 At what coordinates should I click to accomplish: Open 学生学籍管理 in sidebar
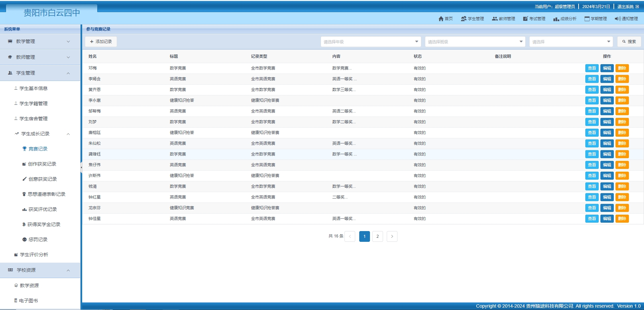(34, 103)
